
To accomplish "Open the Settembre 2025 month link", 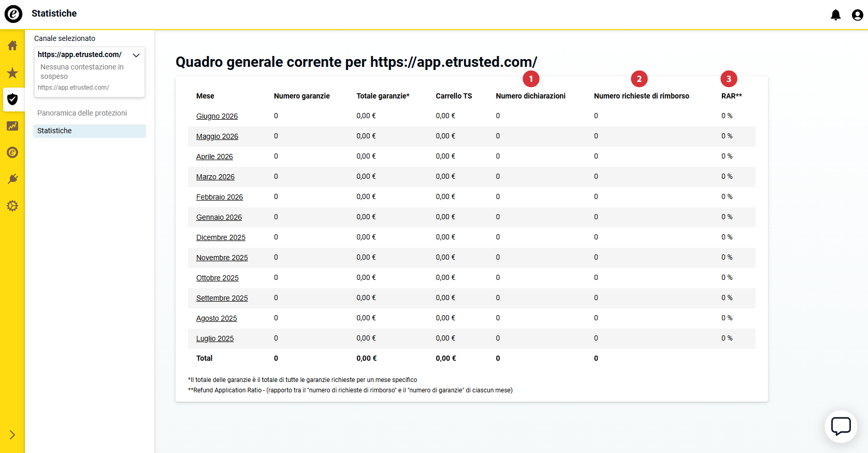I will (x=222, y=298).
